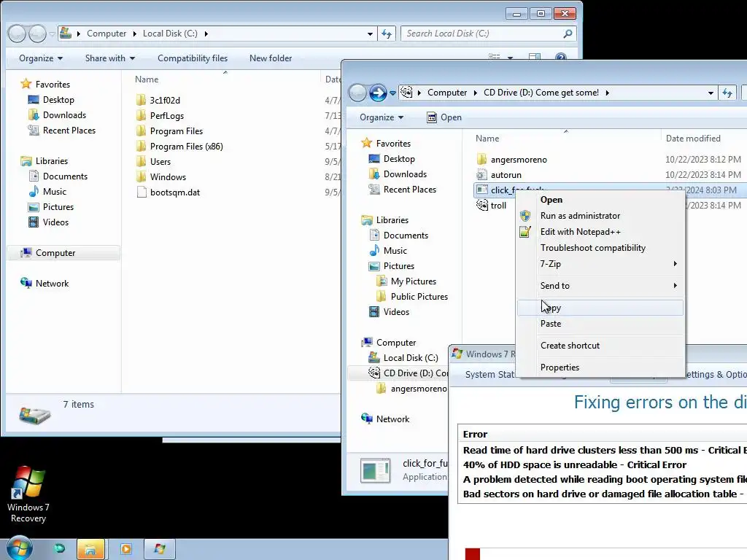The width and height of the screenshot is (747, 560).
Task: Open Videos library in the Local Disk window
Action: 55,222
